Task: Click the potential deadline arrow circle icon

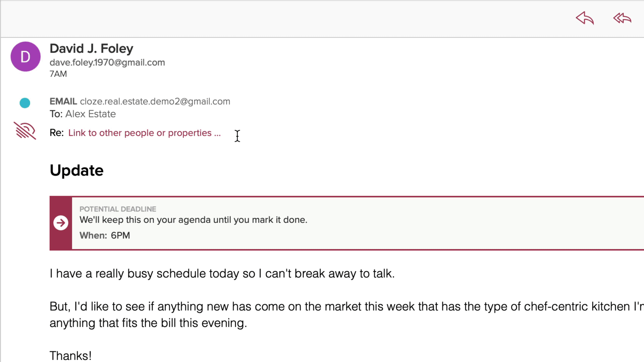Action: pos(61,223)
